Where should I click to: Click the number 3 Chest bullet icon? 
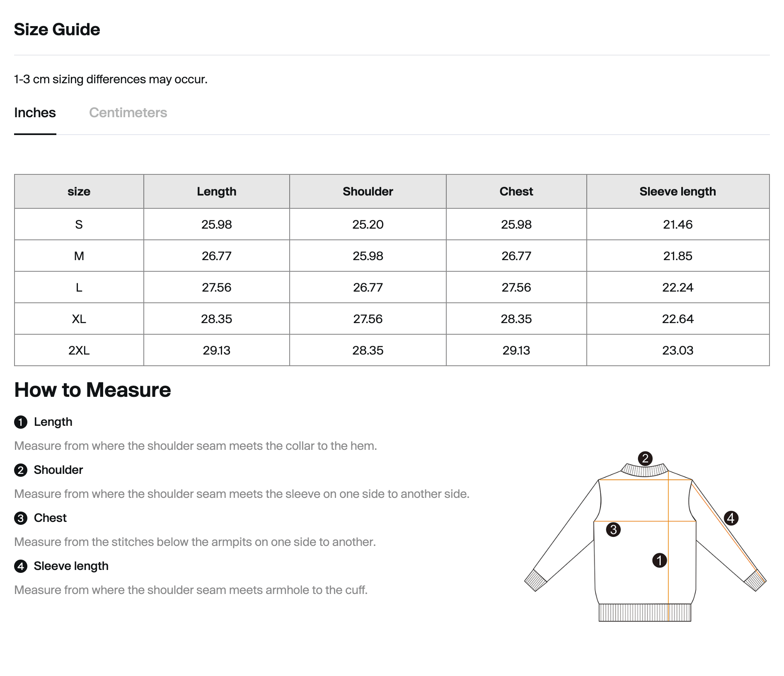pyautogui.click(x=21, y=518)
